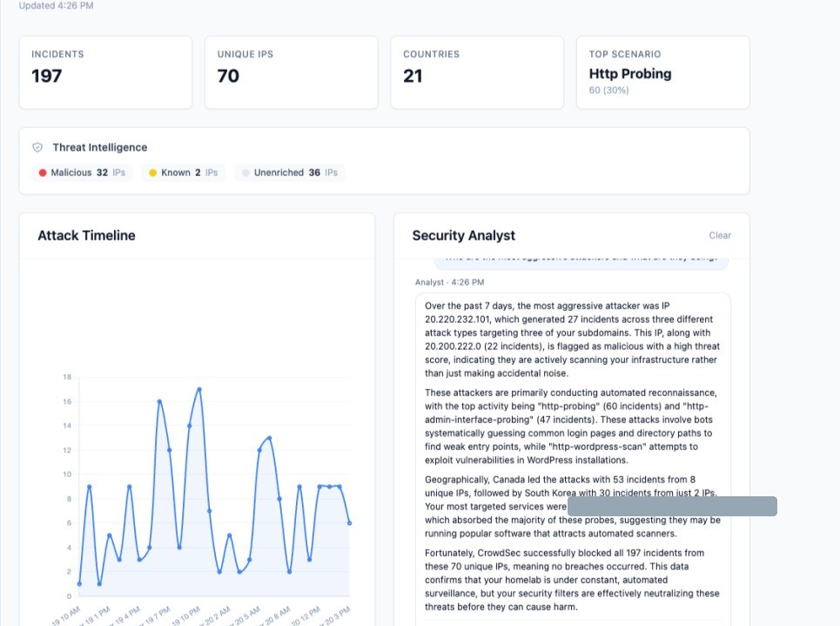Open the Incidents 197 card
The image size is (840, 626).
coord(105,72)
